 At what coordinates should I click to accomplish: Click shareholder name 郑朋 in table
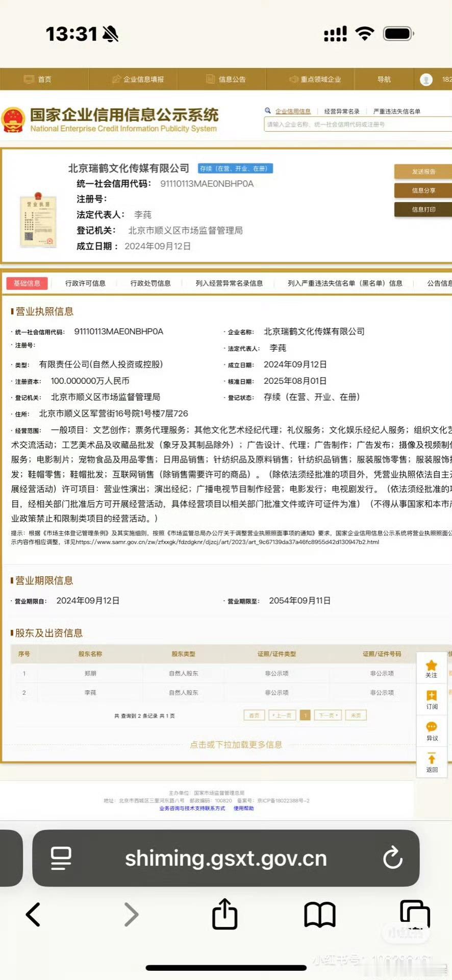pos(90,674)
